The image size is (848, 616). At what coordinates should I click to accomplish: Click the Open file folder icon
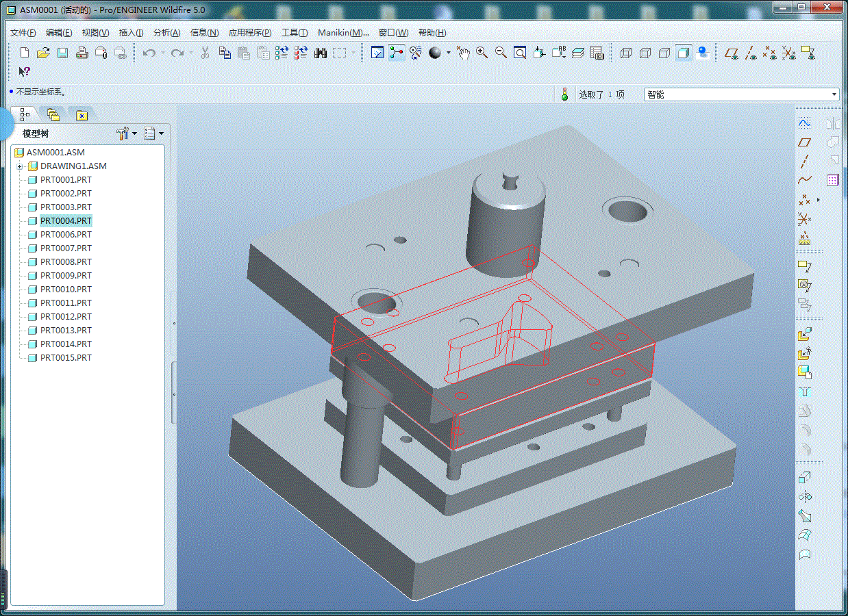(43, 53)
